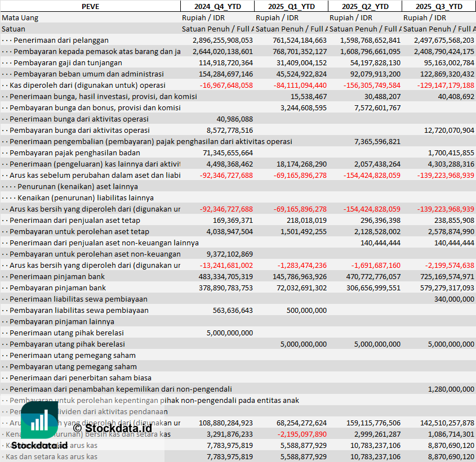The height and width of the screenshot is (462, 476).
Task: Select Pembayaran beban umum dan administrasi label
Action: (88, 74)
